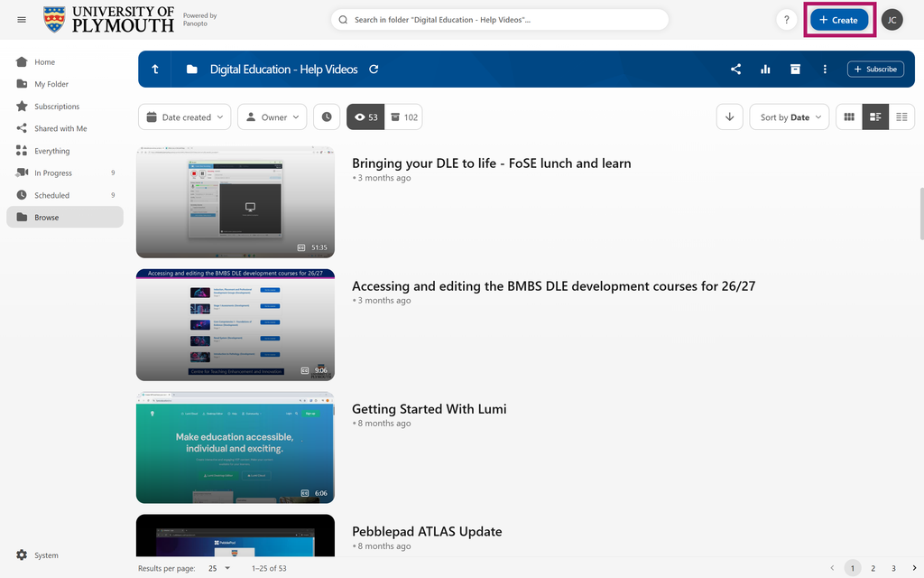Screen dimensions: 924x578
Task: Go to page 2 of results
Action: [x=873, y=568]
